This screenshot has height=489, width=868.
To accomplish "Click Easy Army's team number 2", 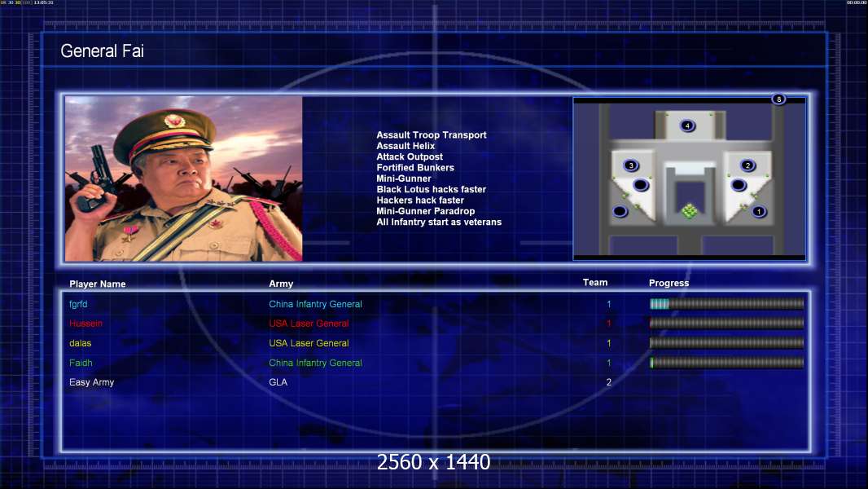I will pyautogui.click(x=608, y=382).
